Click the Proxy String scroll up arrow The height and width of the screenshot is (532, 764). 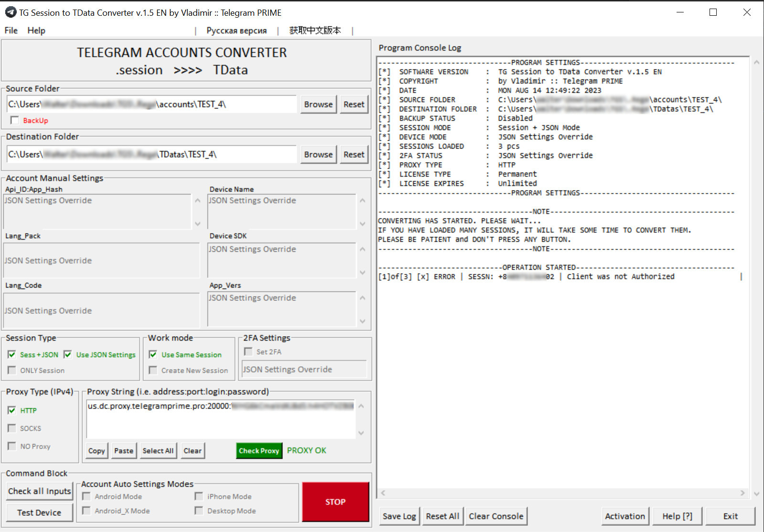click(361, 406)
